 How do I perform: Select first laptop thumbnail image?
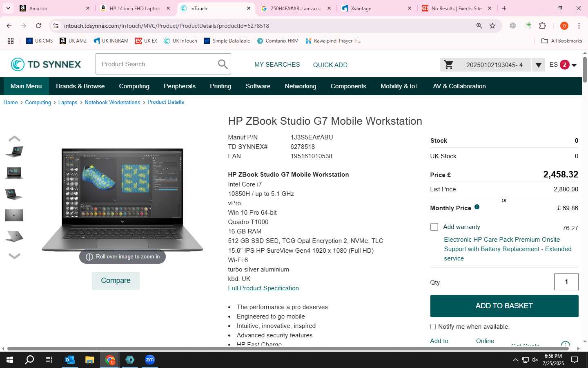tap(14, 152)
